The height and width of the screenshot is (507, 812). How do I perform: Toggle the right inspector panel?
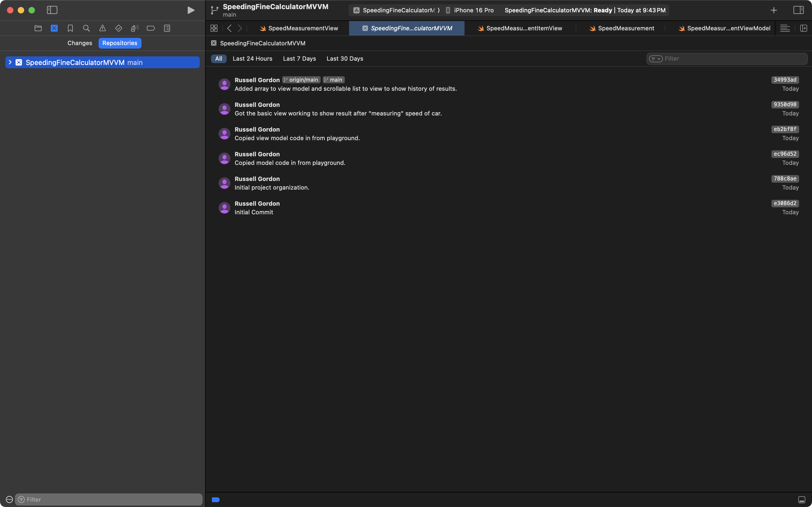[x=798, y=10]
